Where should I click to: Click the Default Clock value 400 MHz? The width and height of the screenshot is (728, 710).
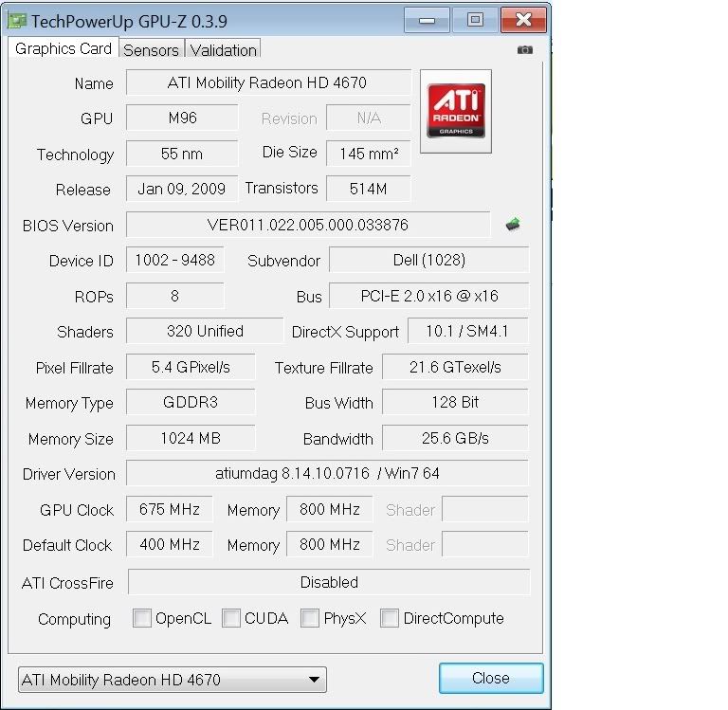170,544
